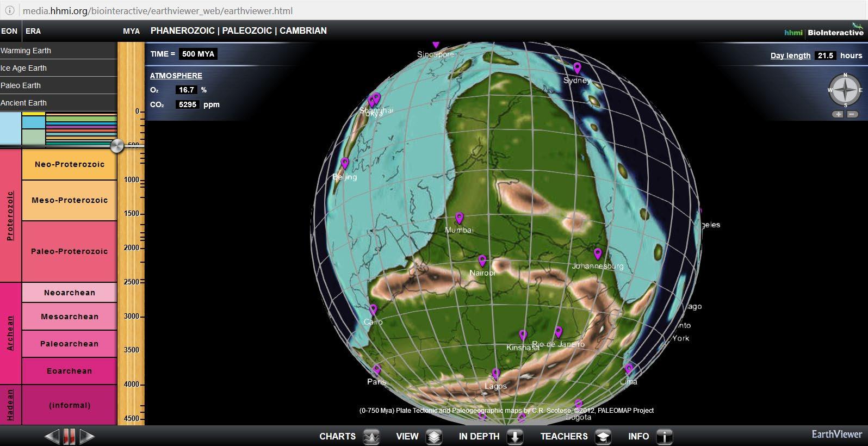Click the O₂ value 16.7
The height and width of the screenshot is (446, 868).
[187, 90]
